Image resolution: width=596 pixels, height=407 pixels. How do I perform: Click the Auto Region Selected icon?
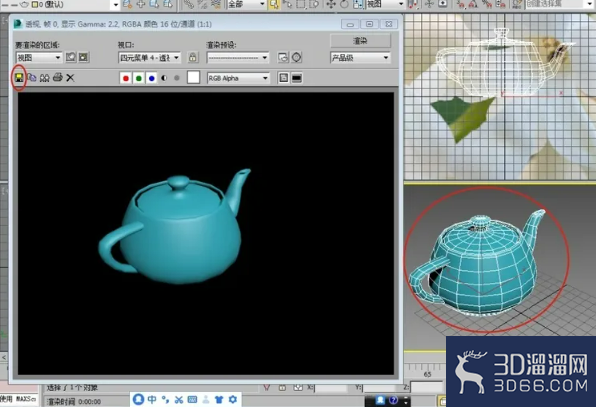(x=83, y=57)
